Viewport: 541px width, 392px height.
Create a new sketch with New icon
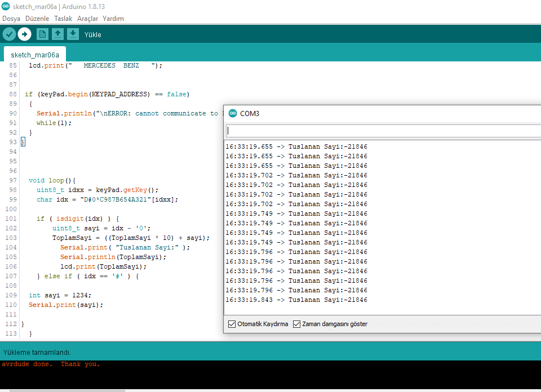pos(42,34)
